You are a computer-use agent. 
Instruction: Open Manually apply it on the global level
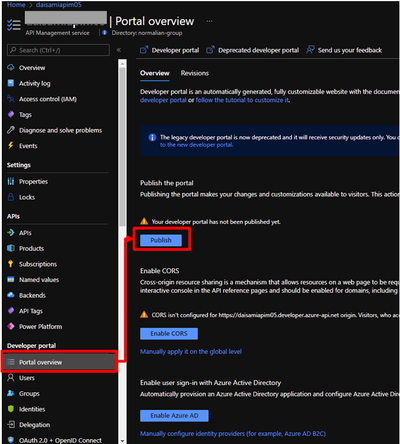[x=191, y=351]
